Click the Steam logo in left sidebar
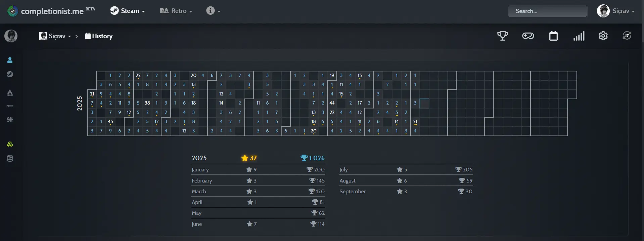 pyautogui.click(x=10, y=74)
